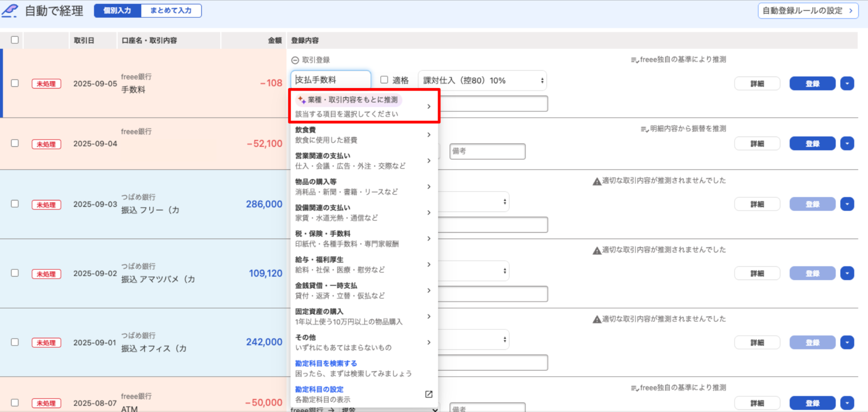868x412 pixels.
Task: Click warning triangle icon in 242,000 row
Action: pyautogui.click(x=597, y=319)
